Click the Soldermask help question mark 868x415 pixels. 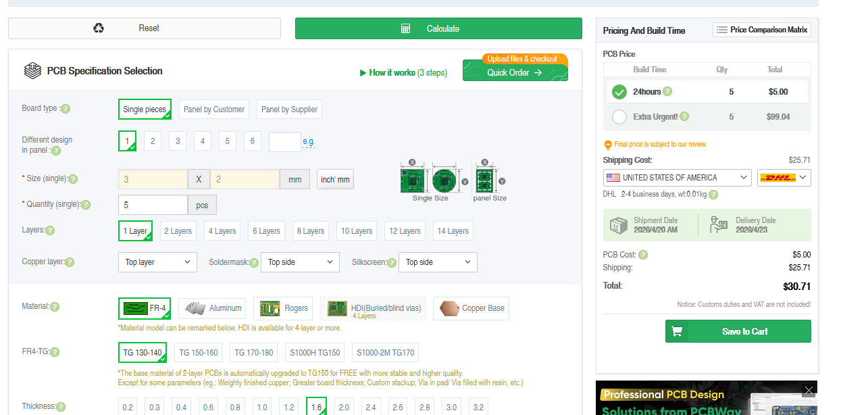click(x=255, y=262)
